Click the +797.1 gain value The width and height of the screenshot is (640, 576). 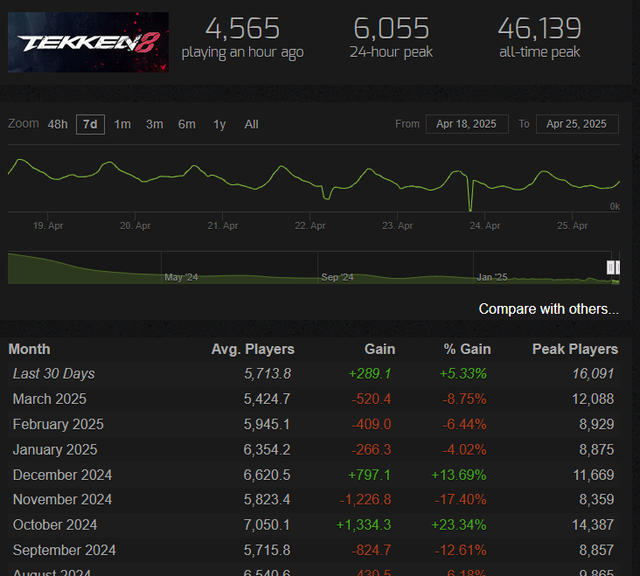click(x=369, y=475)
